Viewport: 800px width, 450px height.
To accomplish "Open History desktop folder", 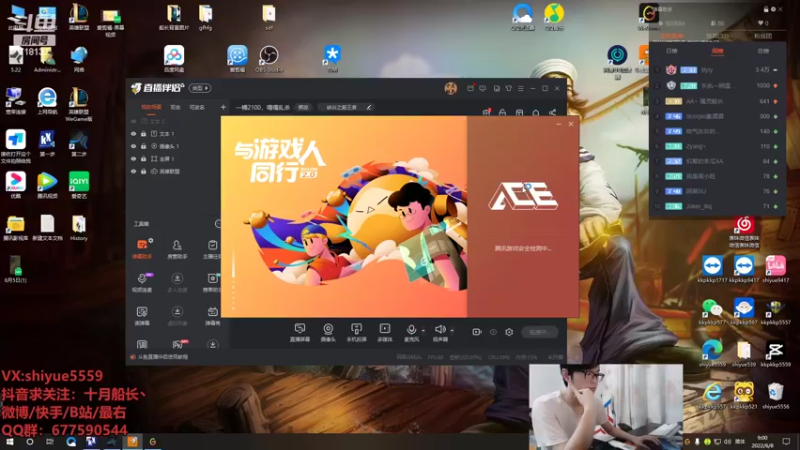I will 79,228.
